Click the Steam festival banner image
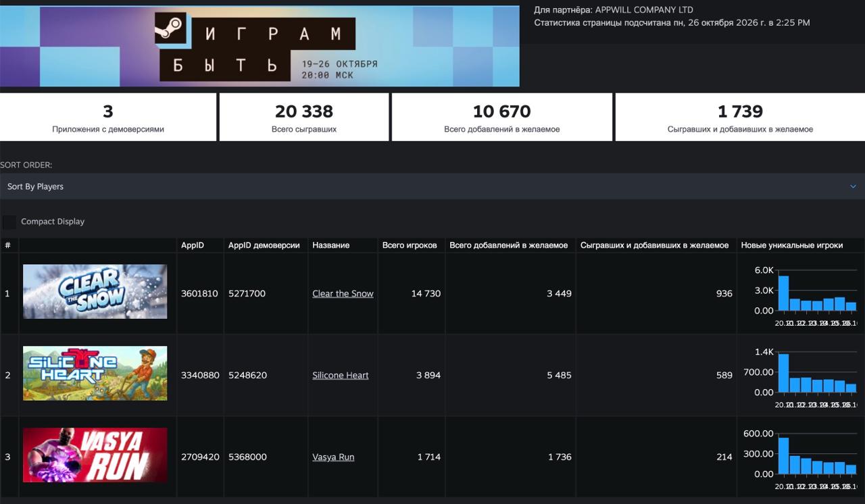Image resolution: width=865 pixels, height=504 pixels. point(259,47)
